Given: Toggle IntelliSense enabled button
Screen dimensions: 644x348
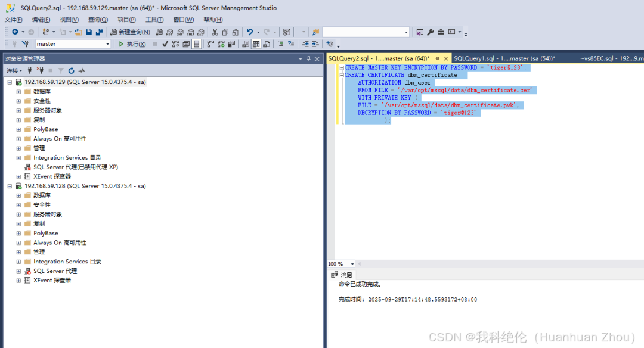Looking at the screenshot, I should [x=197, y=44].
